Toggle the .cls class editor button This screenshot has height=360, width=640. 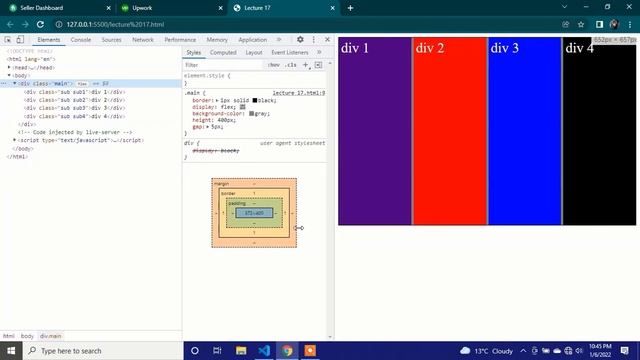coord(291,65)
